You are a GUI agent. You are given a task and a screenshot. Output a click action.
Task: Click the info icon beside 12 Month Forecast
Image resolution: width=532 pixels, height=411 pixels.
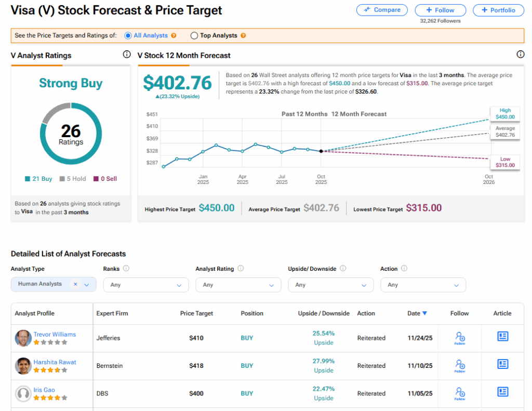(x=520, y=55)
